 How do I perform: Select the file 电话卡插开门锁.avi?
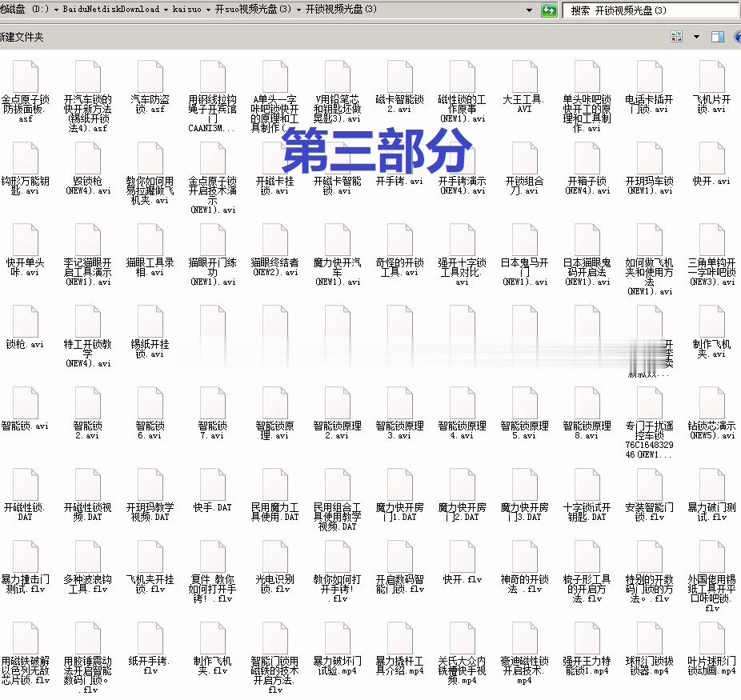click(649, 86)
